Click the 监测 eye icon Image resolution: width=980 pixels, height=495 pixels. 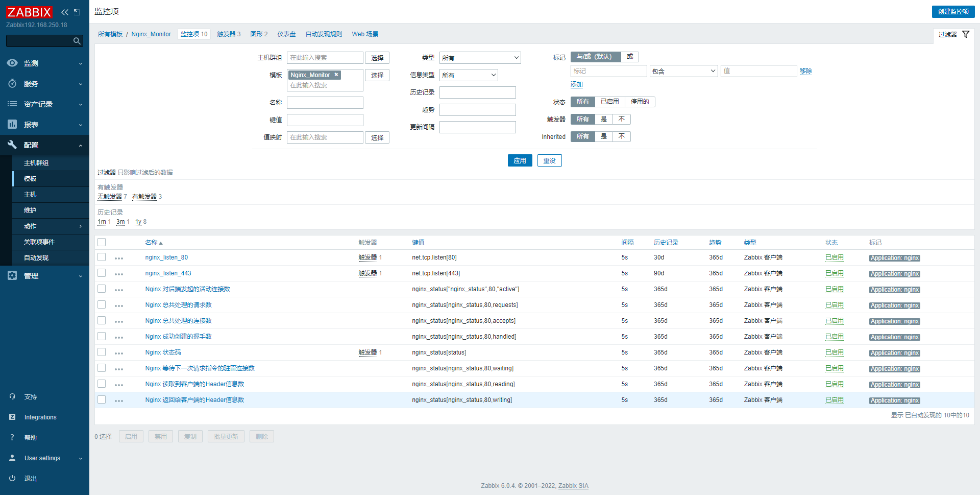click(x=12, y=63)
